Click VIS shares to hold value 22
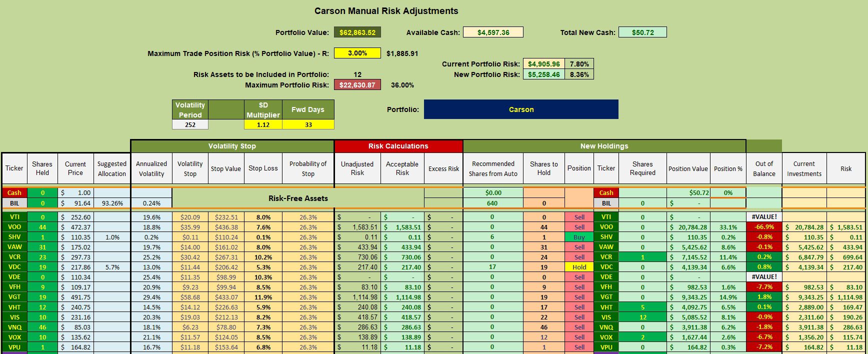 tap(544, 317)
